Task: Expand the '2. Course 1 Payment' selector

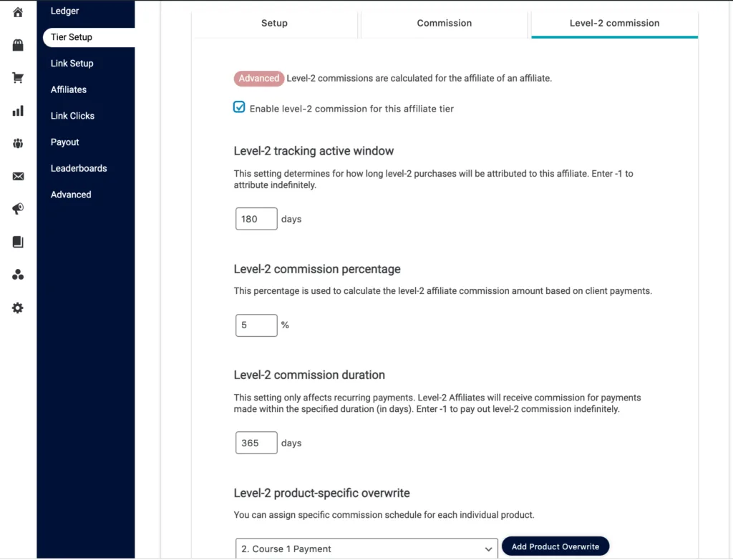Action: (x=366, y=548)
